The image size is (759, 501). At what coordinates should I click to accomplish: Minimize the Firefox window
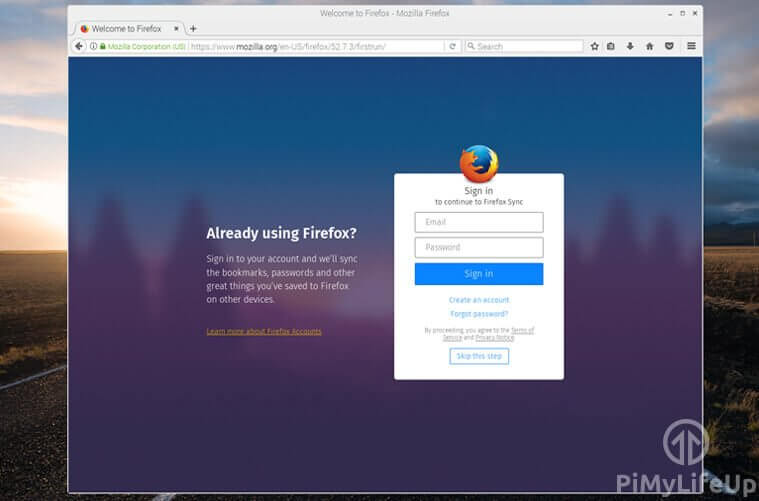click(670, 14)
